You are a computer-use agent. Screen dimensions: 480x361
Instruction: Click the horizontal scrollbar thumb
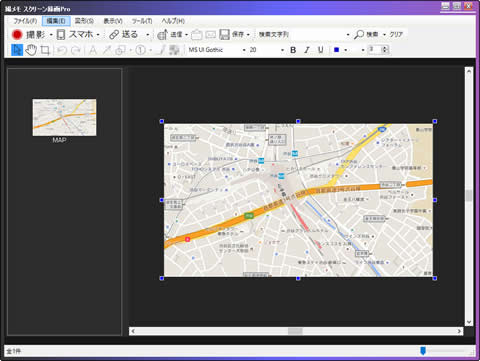click(x=295, y=331)
